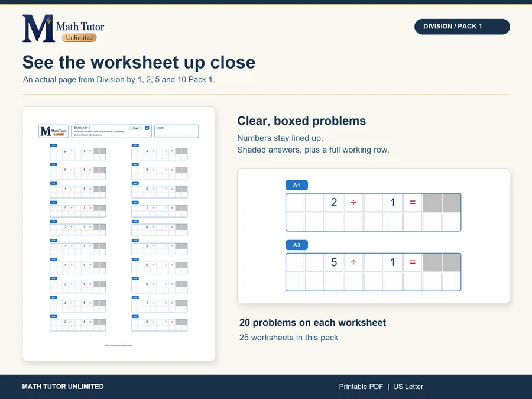Click '25 worksheets in this pack' text
The height and width of the screenshot is (399, 532).
[x=288, y=338]
